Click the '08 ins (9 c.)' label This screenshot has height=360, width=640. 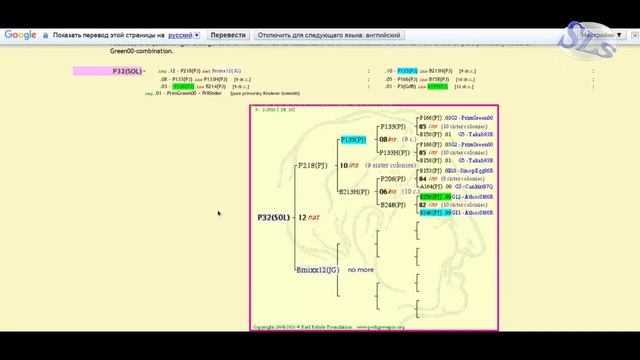(x=398, y=139)
